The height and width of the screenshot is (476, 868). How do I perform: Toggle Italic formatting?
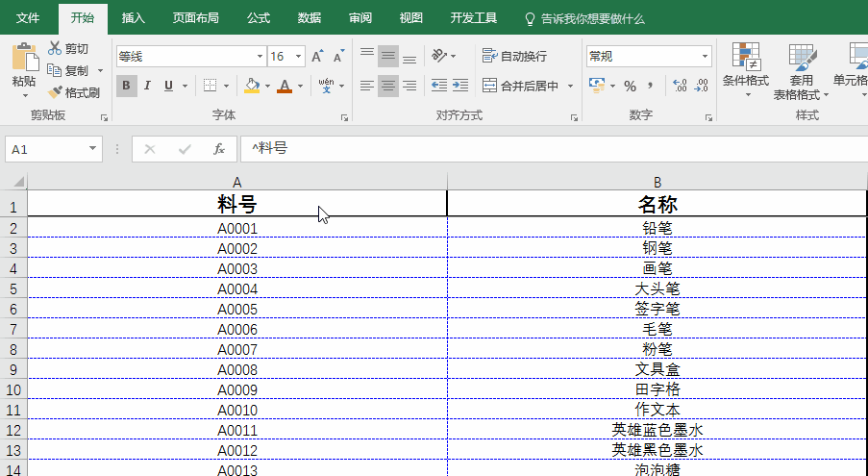tap(147, 86)
